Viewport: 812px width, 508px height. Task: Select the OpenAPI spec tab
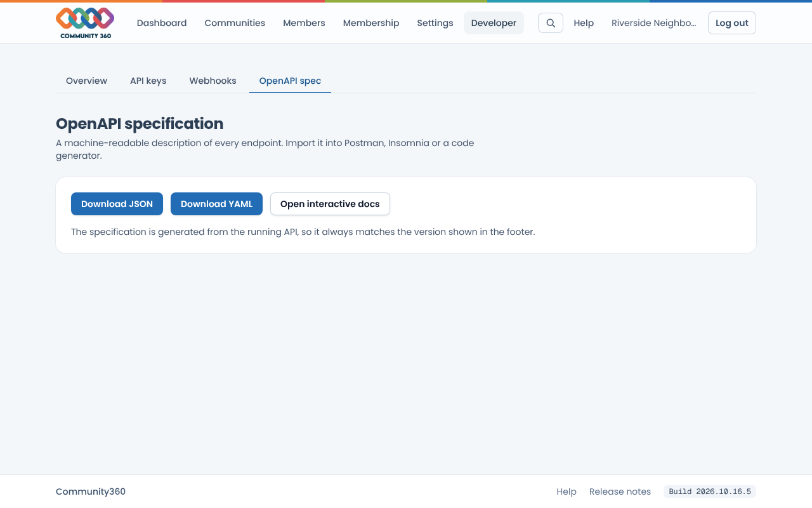click(x=290, y=81)
